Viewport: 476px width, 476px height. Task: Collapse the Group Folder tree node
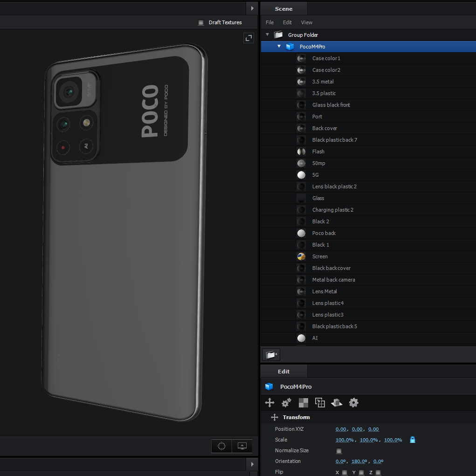tap(268, 34)
